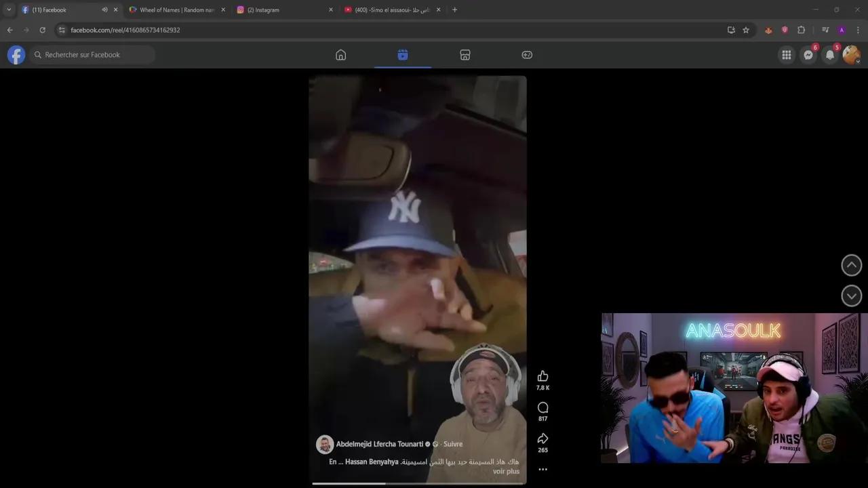Viewport: 868px width, 488px height.
Task: Click the Suivre button for Abdelmejid Lfercha Tounarti
Action: pos(452,444)
